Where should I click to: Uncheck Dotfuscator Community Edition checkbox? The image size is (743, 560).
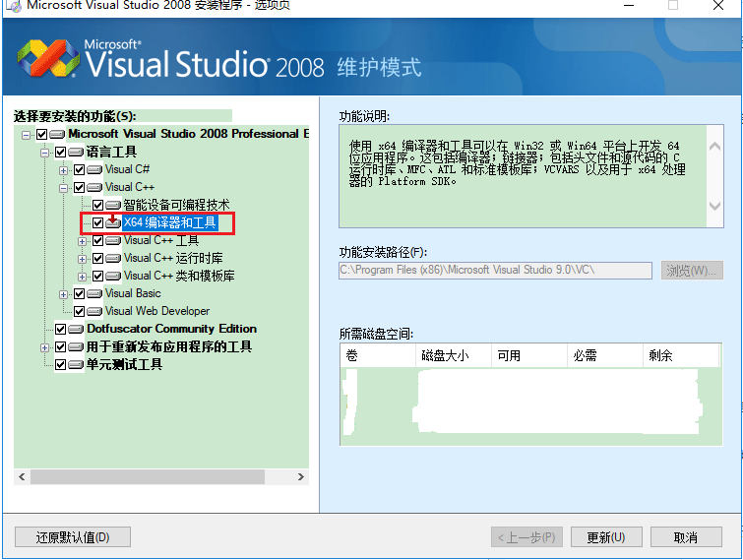click(x=61, y=329)
